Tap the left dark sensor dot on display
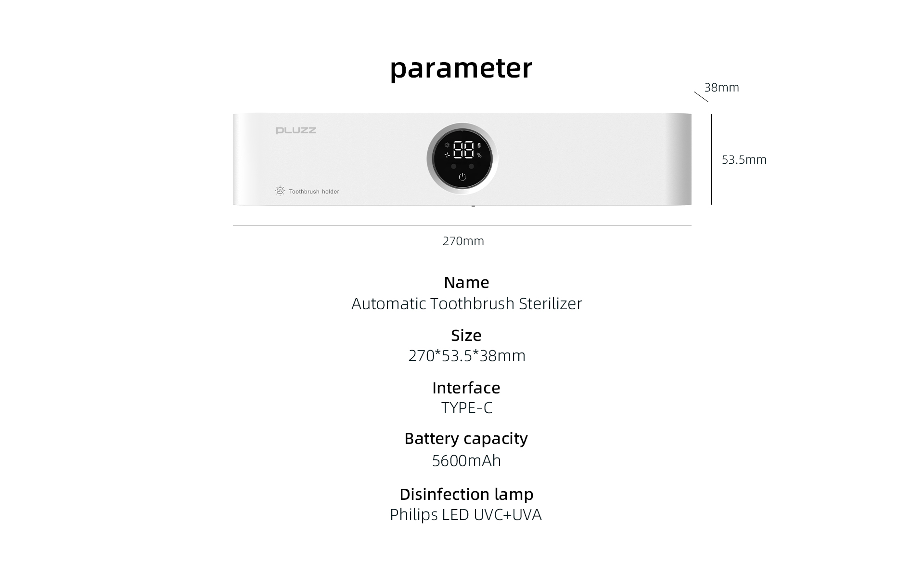The image size is (924, 588). coord(453,167)
